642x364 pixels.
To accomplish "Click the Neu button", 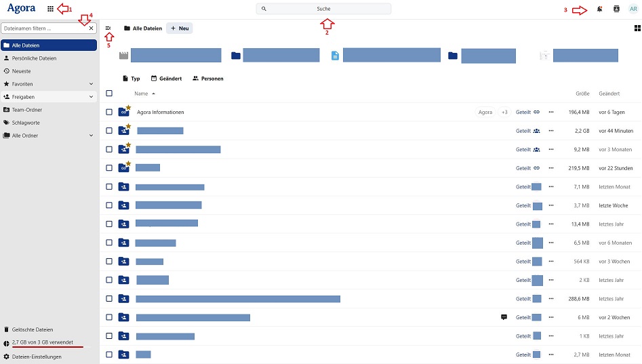I will [x=180, y=28].
